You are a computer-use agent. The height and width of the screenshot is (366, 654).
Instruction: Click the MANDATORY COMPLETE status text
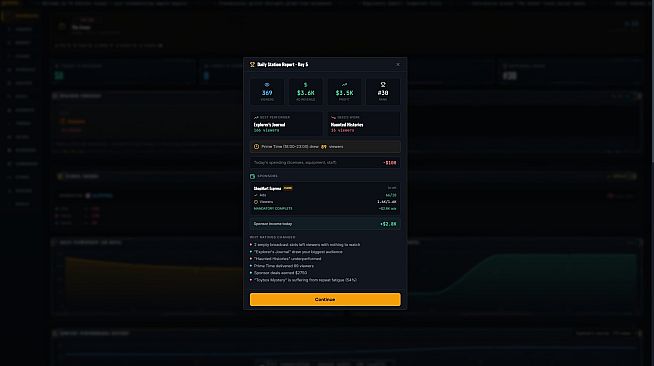point(273,208)
